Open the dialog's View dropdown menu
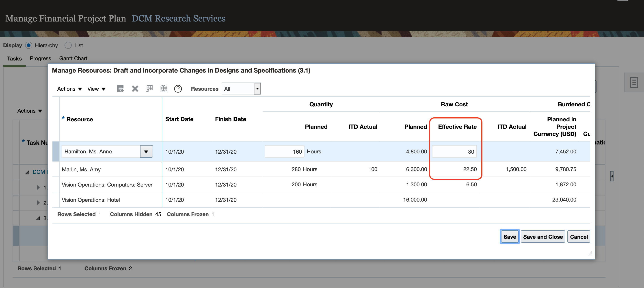Viewport: 644px width, 288px height. pyautogui.click(x=96, y=89)
